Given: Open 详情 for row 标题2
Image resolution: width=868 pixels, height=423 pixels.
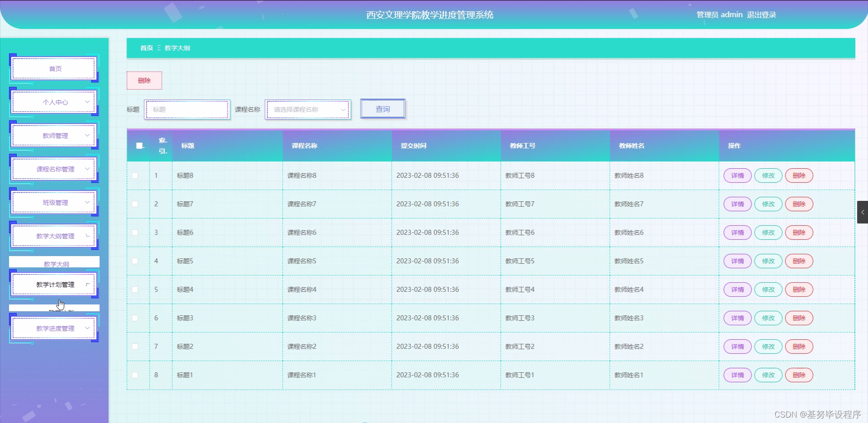Looking at the screenshot, I should 737,347.
